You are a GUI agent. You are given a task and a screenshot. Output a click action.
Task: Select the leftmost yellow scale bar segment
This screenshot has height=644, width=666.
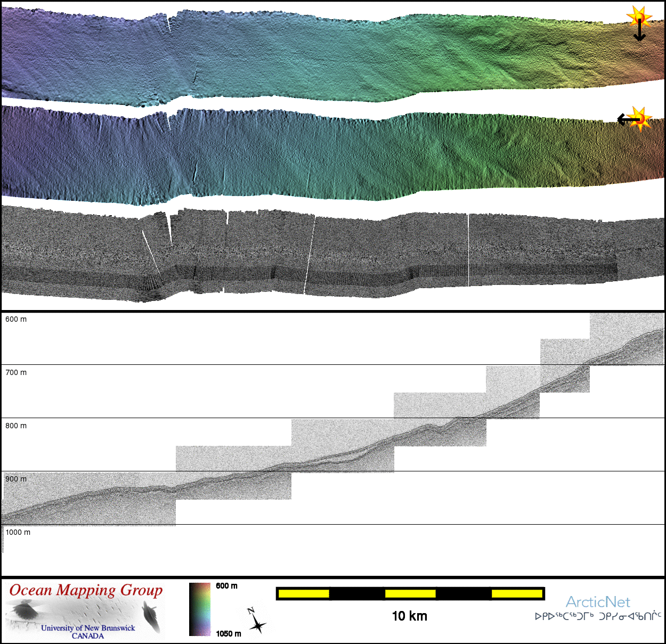303,593
